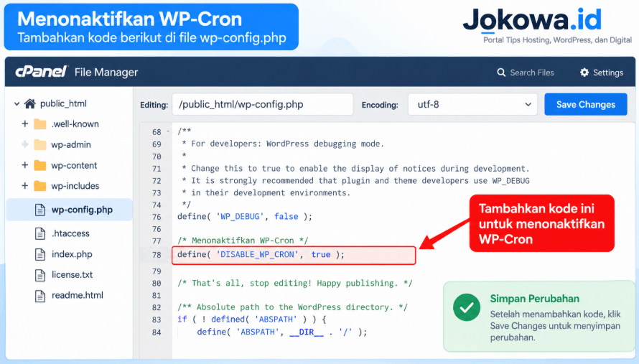639x364 pixels.
Task: Click the line define( 'ABSPATH', __DIR__ . '/' )
Action: click(x=281, y=332)
